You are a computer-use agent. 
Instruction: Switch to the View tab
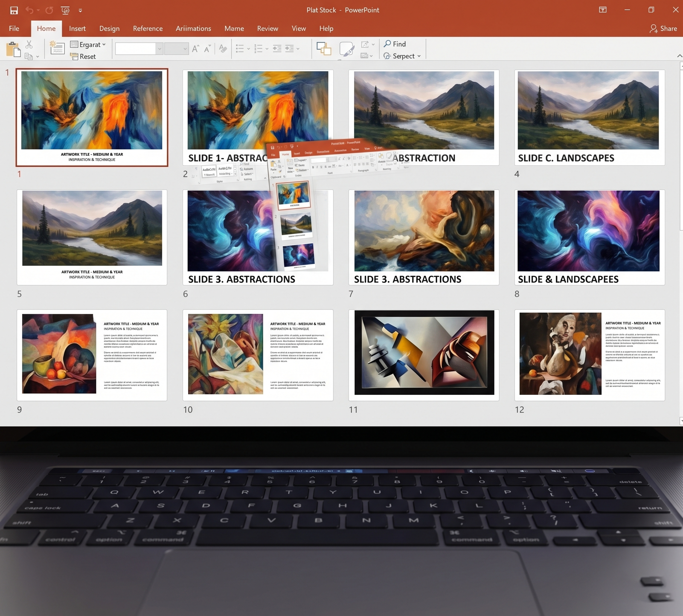click(x=299, y=28)
